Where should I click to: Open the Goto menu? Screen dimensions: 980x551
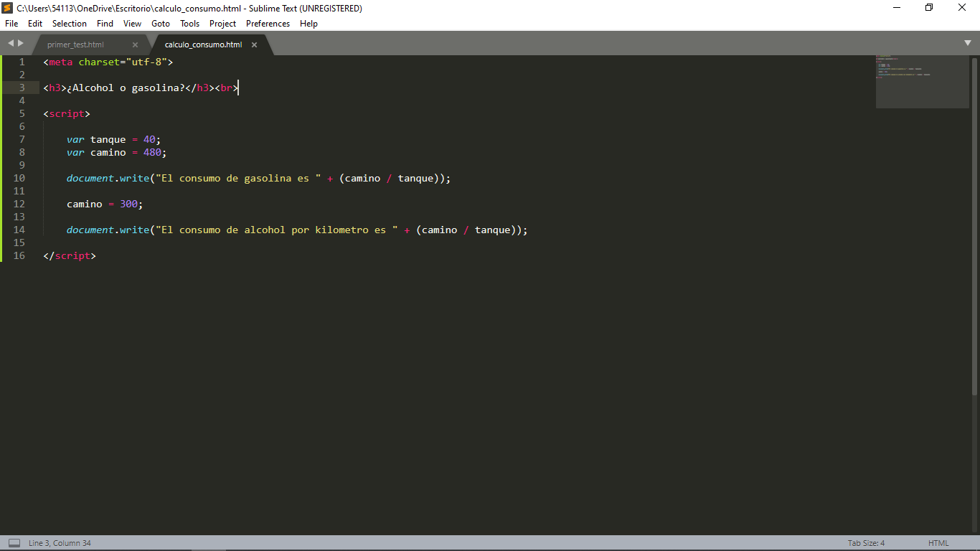161,24
